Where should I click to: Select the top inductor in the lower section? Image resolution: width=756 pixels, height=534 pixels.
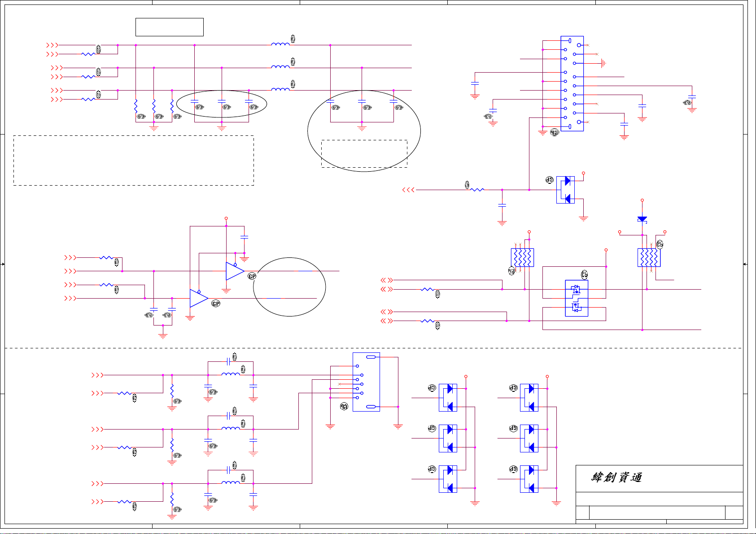coord(231,374)
